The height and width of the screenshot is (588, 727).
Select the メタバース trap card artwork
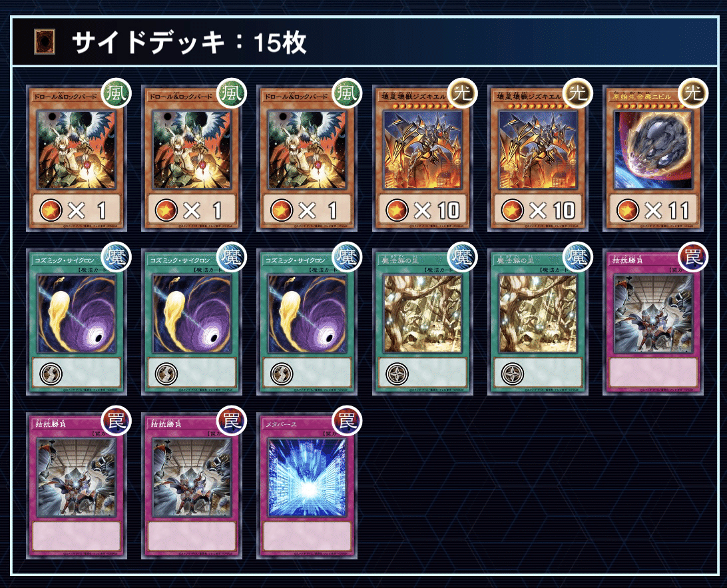click(x=307, y=477)
